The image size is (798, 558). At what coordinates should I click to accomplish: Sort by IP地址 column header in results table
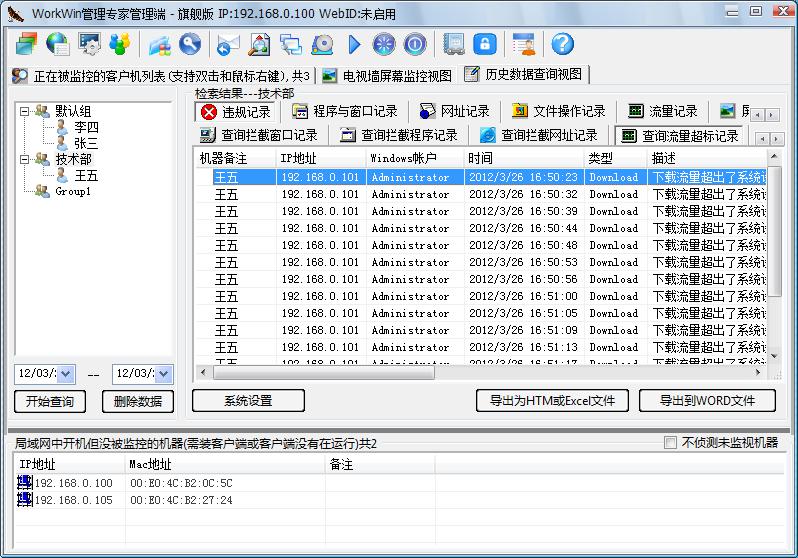pos(321,158)
